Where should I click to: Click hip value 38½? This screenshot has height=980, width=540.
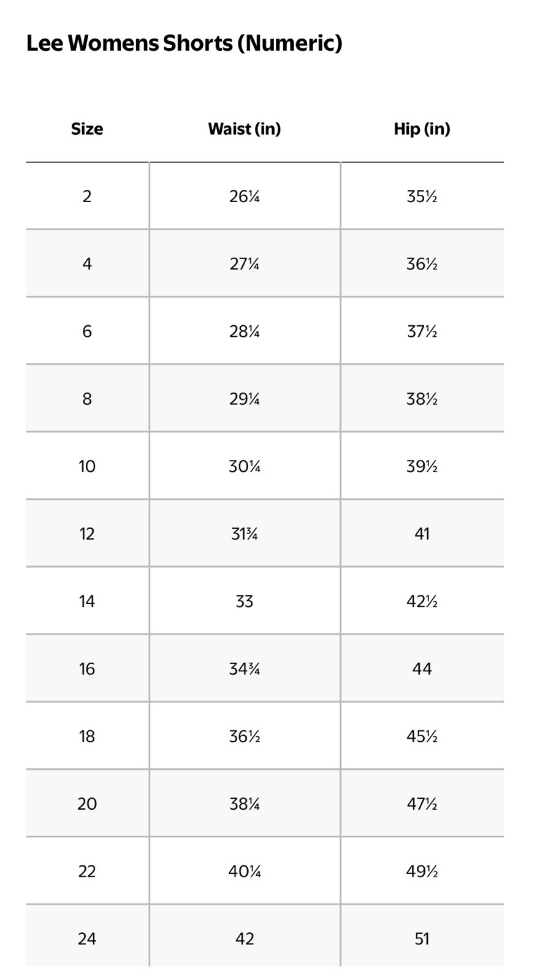pos(422,399)
